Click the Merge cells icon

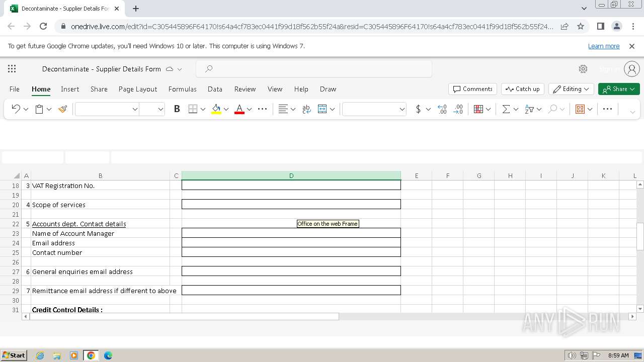pyautogui.click(x=323, y=109)
